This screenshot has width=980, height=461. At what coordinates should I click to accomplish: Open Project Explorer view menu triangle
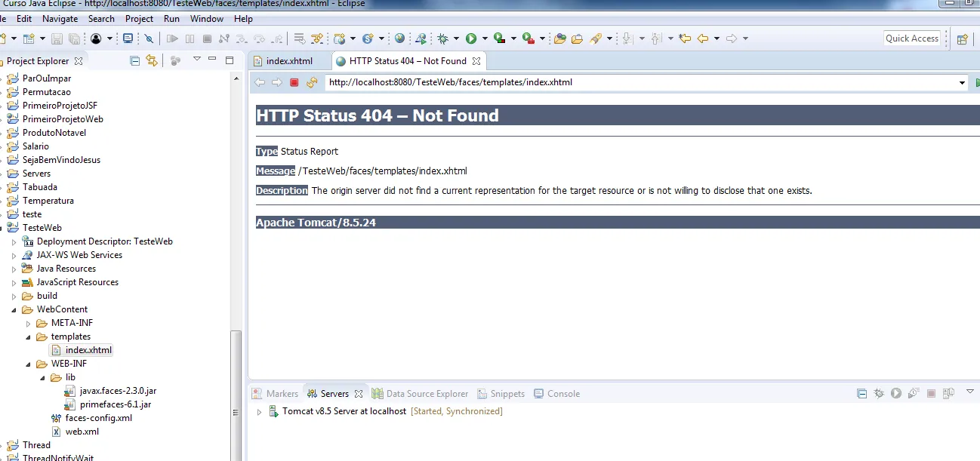pyautogui.click(x=197, y=60)
